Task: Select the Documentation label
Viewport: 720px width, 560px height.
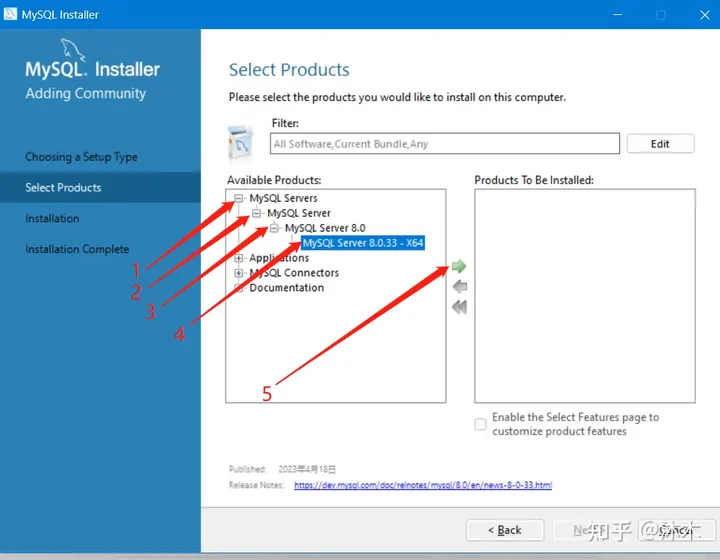Action: point(287,288)
